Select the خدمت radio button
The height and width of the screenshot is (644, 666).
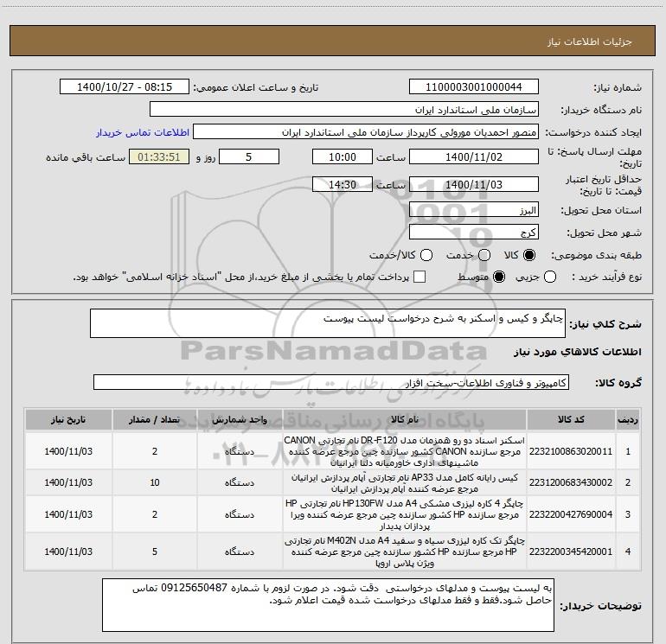coord(484,255)
